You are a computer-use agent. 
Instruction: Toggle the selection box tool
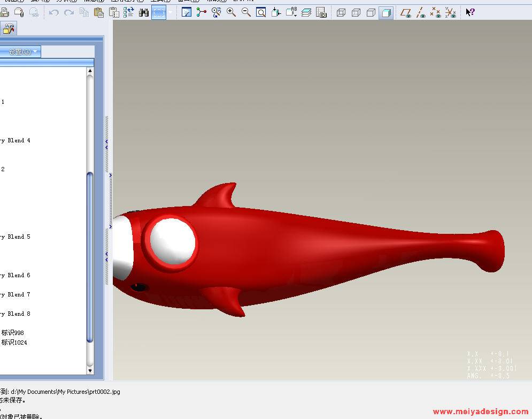coord(159,12)
